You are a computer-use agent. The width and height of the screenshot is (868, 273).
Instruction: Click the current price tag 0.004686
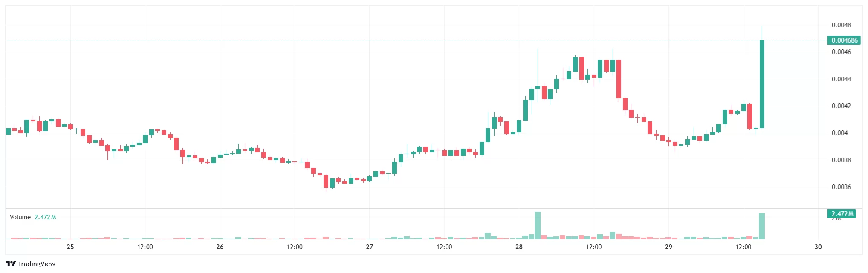click(844, 40)
